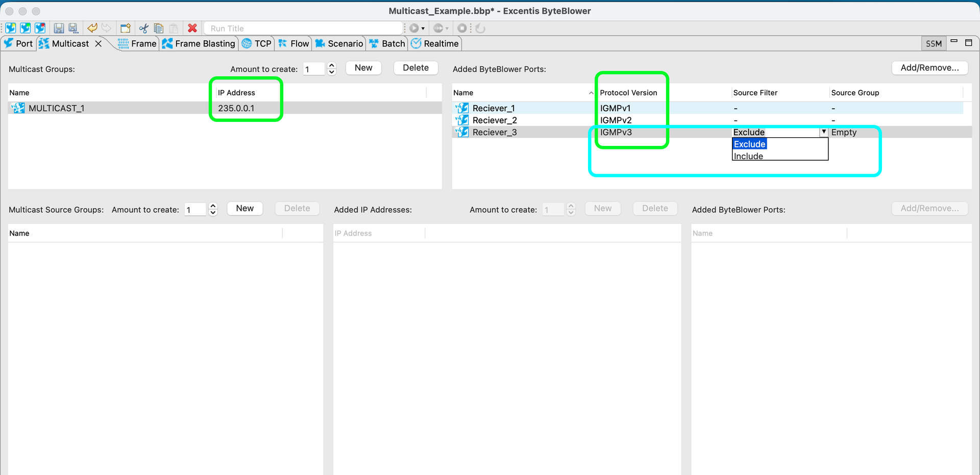Choose Include from Source Filter dropdown
This screenshot has height=475, width=980.
tap(748, 156)
